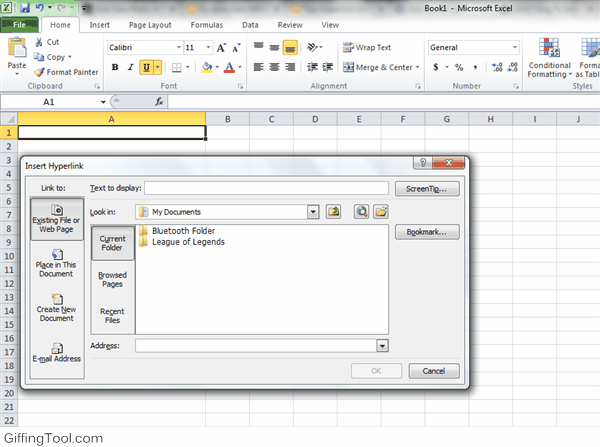Image resolution: width=600 pixels, height=447 pixels.
Task: Click the Insert Function fx icon
Action: tap(159, 102)
